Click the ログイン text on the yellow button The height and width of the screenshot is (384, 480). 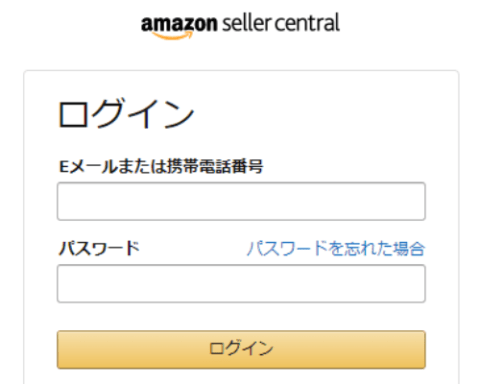(x=241, y=348)
